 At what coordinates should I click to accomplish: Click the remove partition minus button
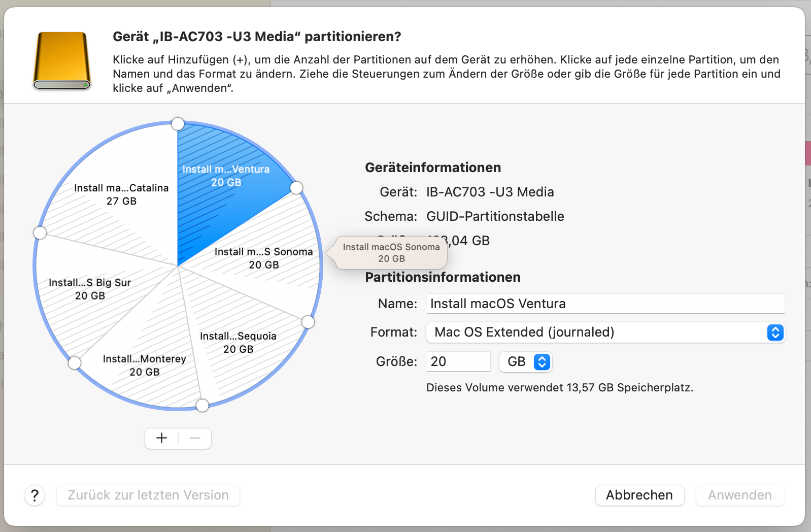pos(195,438)
